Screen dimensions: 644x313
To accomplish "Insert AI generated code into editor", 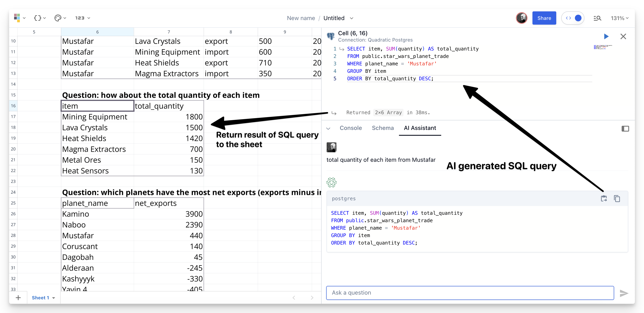I will [x=604, y=199].
